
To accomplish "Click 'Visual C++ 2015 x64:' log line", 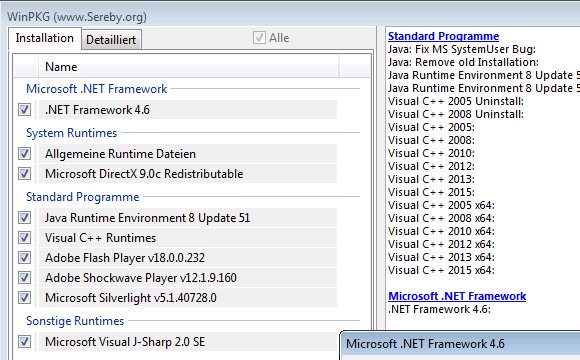I will click(441, 270).
